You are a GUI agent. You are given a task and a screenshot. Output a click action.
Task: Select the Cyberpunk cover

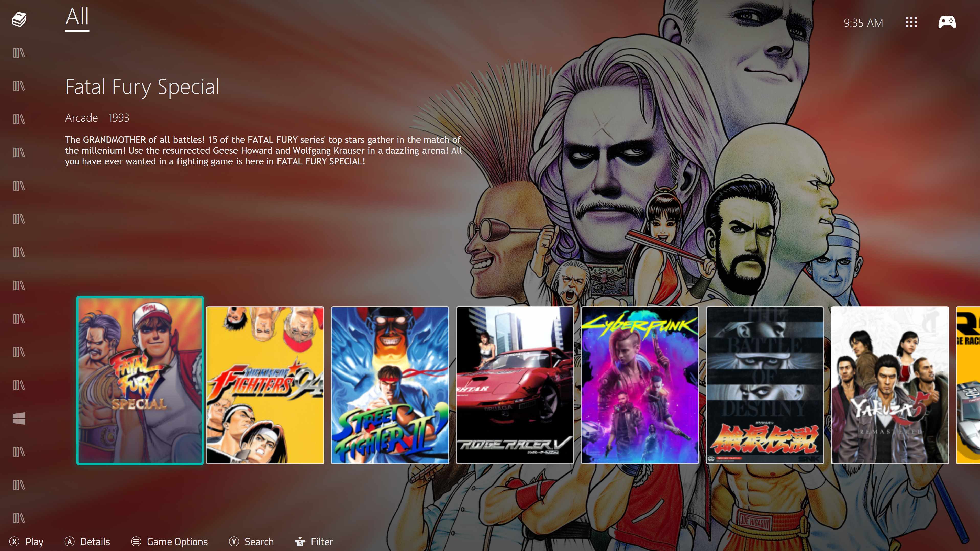[640, 385]
